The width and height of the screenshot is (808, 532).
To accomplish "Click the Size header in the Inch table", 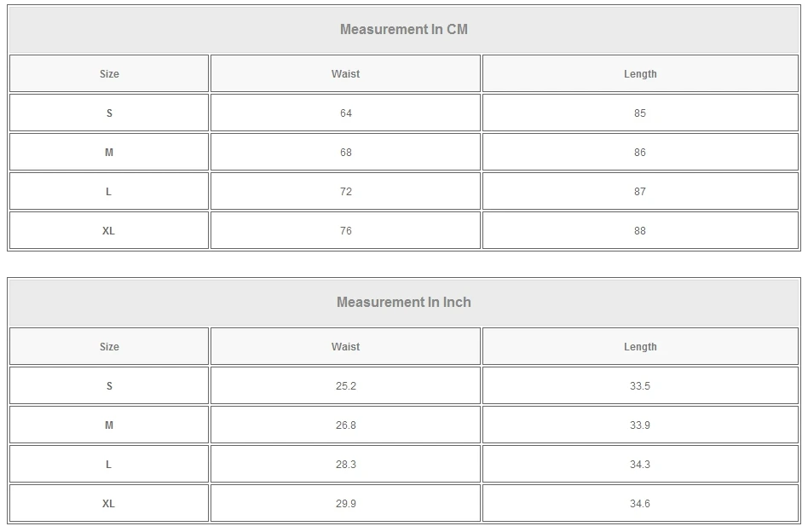I will pyautogui.click(x=109, y=347).
